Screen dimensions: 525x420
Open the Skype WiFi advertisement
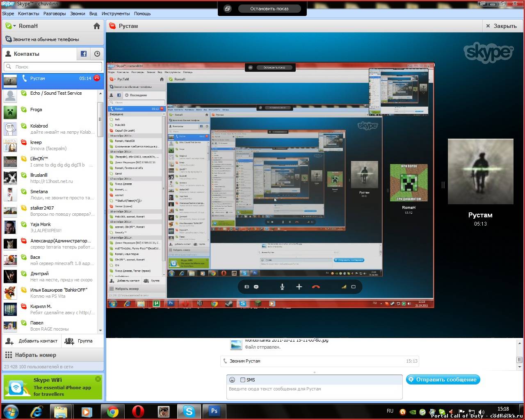point(53,387)
